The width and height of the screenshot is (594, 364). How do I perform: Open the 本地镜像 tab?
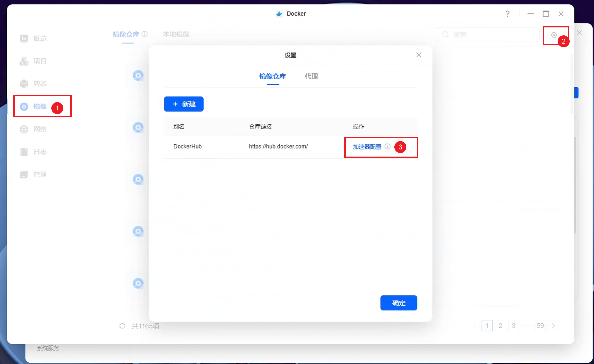[176, 34]
